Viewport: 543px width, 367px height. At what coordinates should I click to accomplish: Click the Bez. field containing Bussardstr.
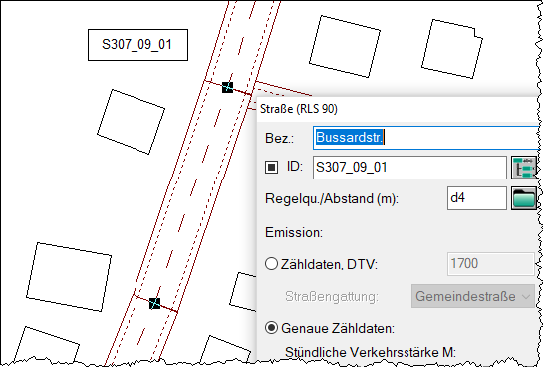[426, 138]
